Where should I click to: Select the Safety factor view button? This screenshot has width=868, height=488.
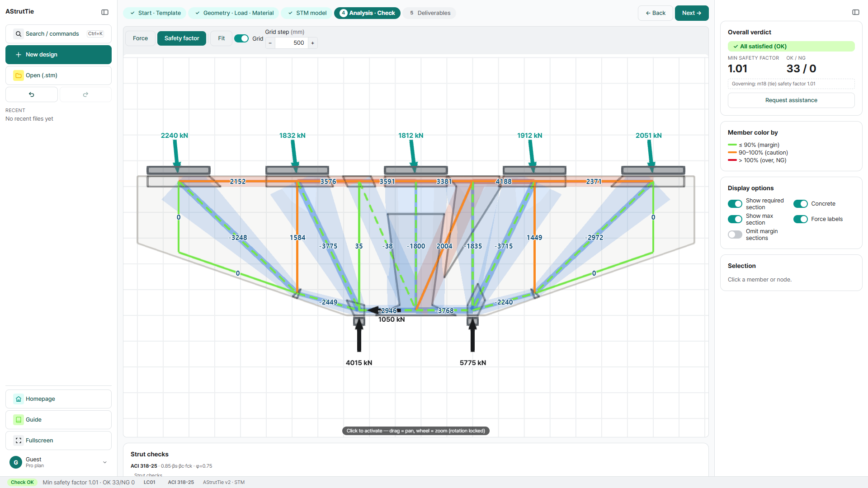(x=182, y=38)
